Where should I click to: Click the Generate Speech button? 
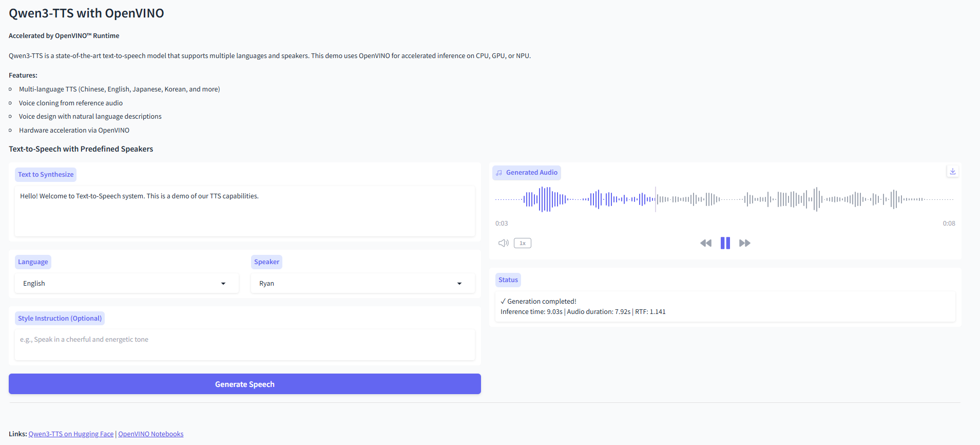[245, 384]
